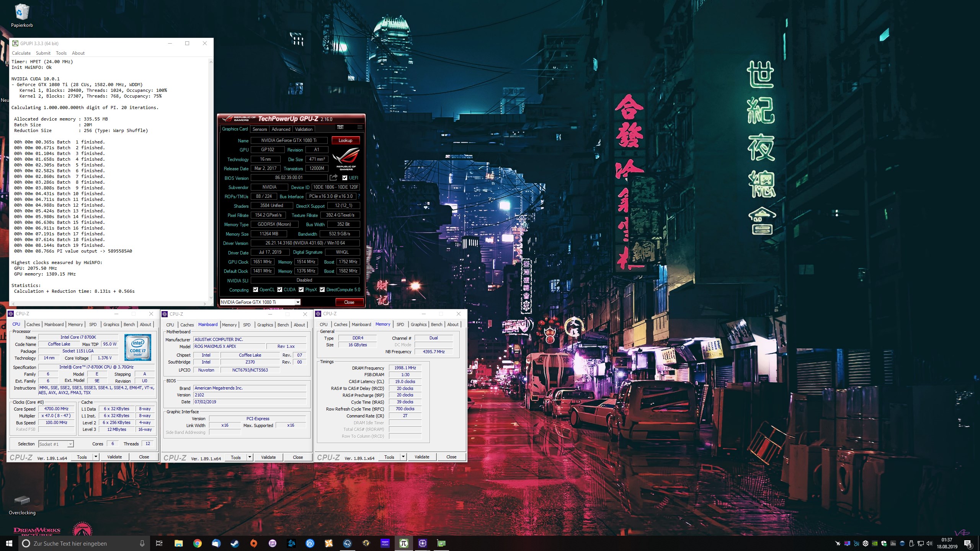
Task: Open the Papierkorb desktop icon
Action: (22, 16)
